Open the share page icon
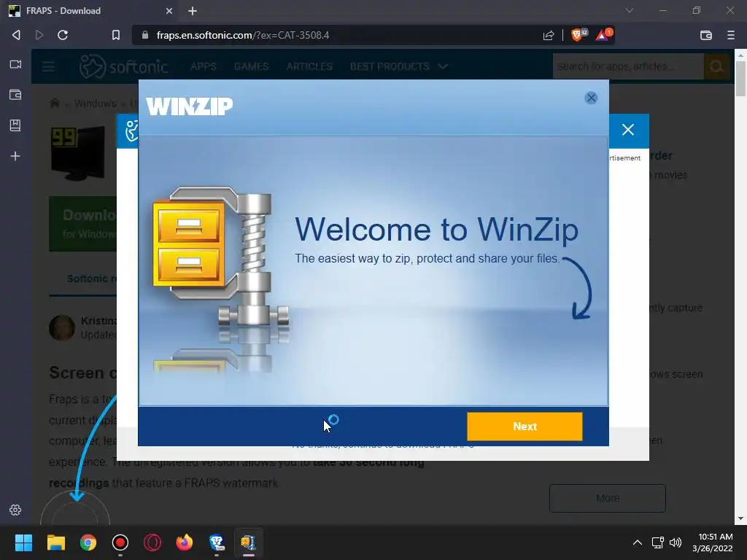 click(x=549, y=35)
